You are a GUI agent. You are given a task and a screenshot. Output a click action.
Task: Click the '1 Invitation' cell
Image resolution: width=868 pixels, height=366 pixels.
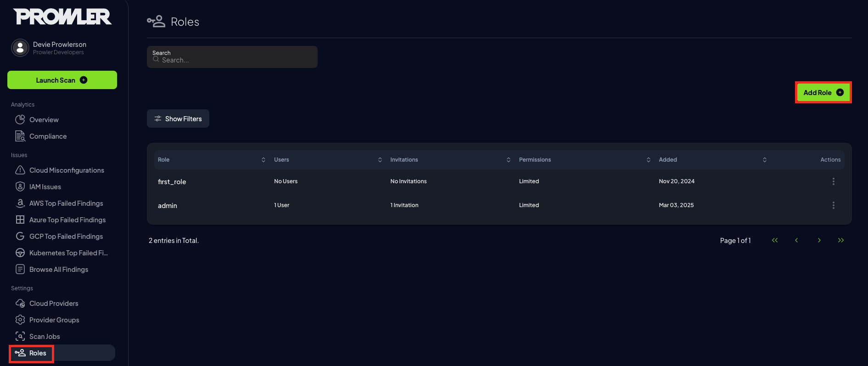click(x=404, y=205)
